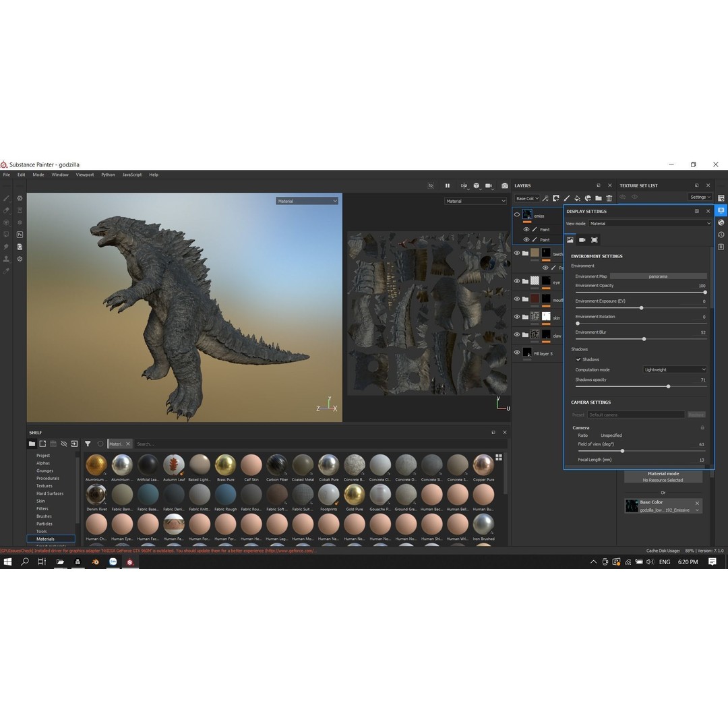728x728 pixels.
Task: Open Computation mode Lightweight dropdown
Action: point(675,369)
